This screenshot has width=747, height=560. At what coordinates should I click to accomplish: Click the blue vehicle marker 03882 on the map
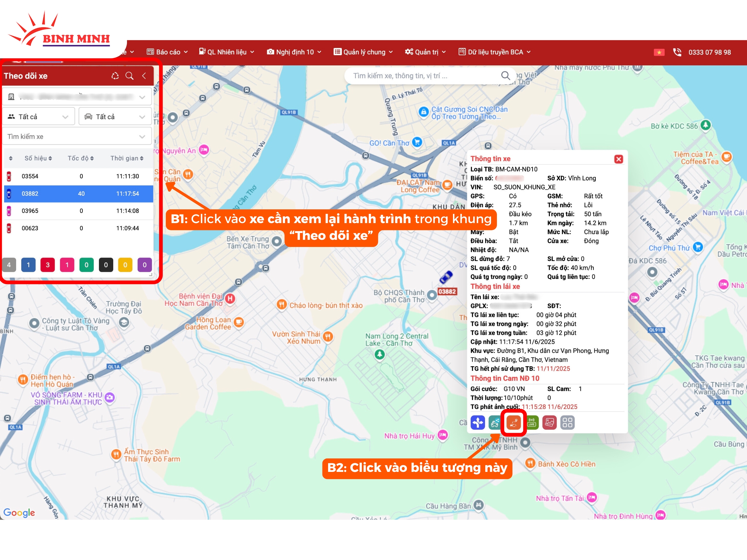click(x=446, y=277)
